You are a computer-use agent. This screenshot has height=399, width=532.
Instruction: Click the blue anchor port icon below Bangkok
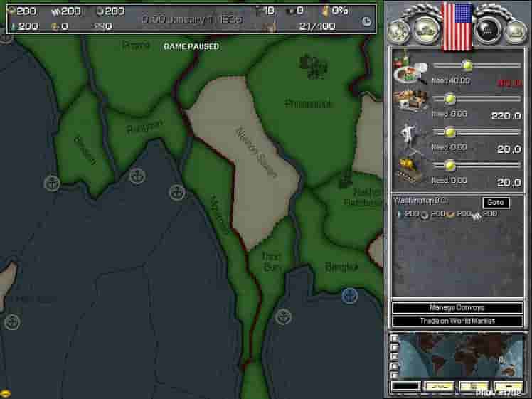tap(349, 296)
